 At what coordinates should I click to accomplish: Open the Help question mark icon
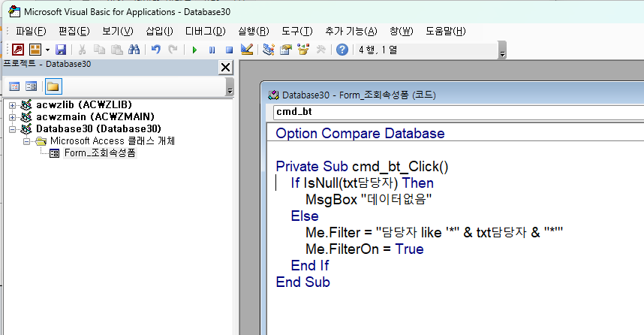pos(342,50)
